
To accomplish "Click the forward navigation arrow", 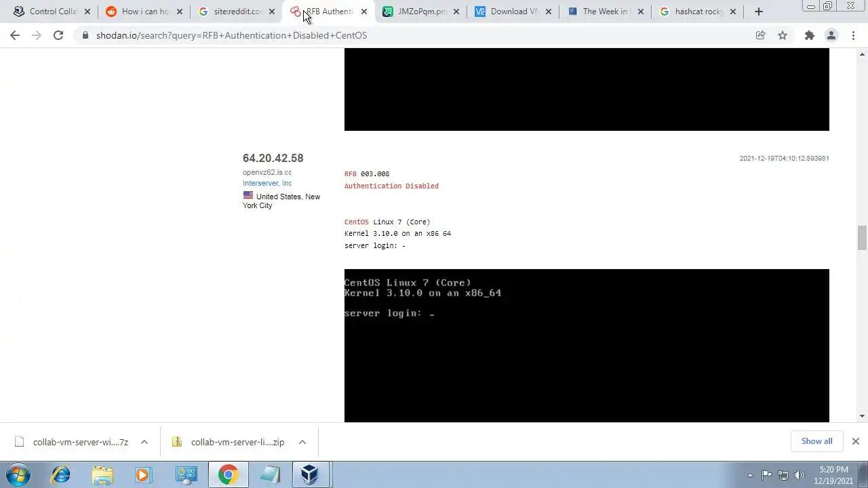I will [x=37, y=35].
